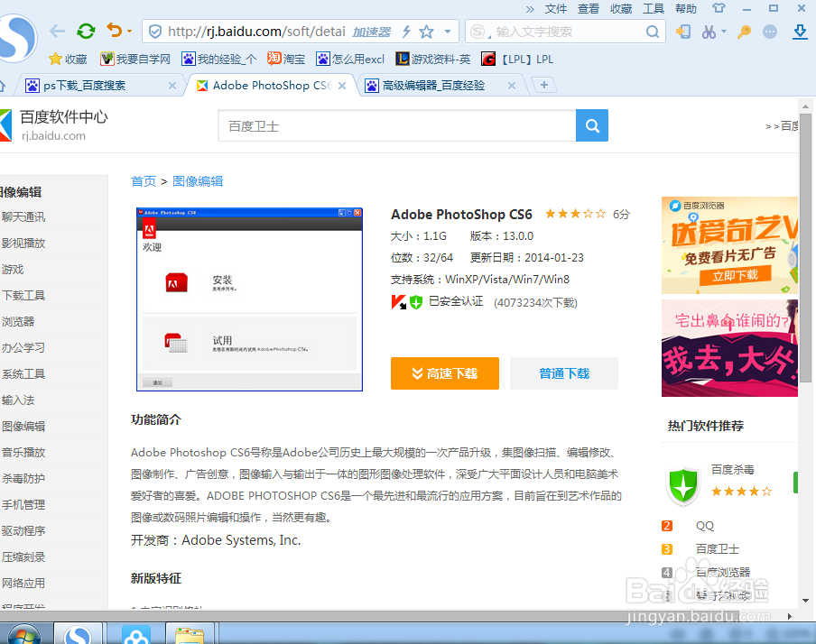Click the 普通下载 button
The width and height of the screenshot is (816, 644).
click(x=563, y=373)
